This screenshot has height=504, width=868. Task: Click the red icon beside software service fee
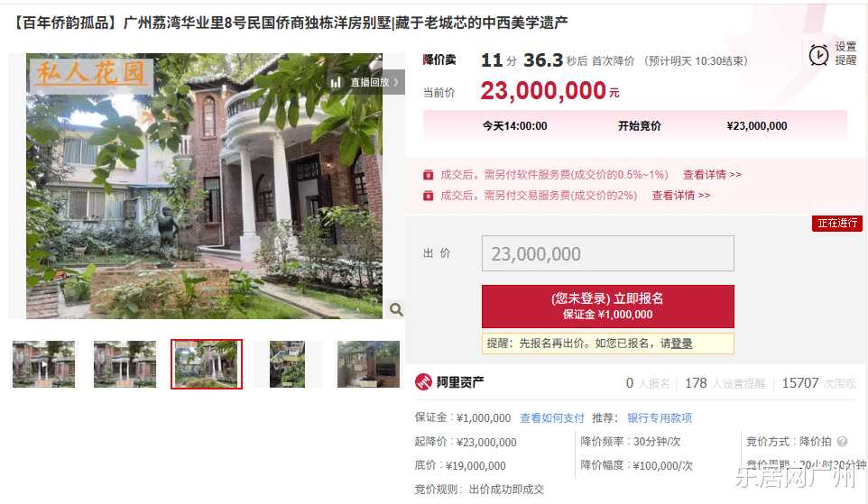click(428, 175)
